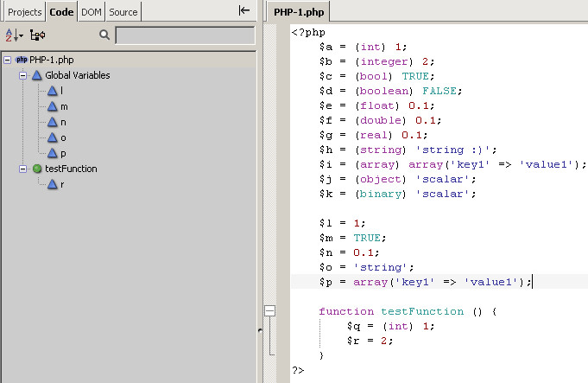Select variable o label in the outline
588x383 pixels.
[63, 137]
